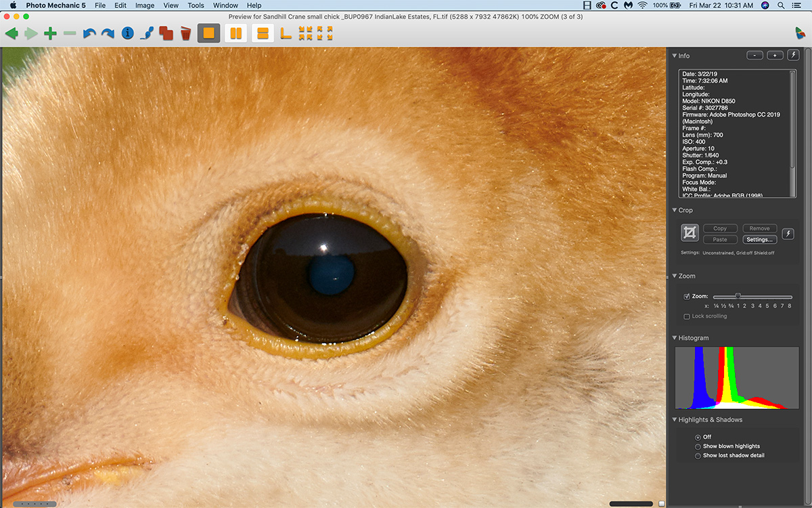Image resolution: width=812 pixels, height=508 pixels.
Task: Select single image view mode
Action: pos(209,33)
